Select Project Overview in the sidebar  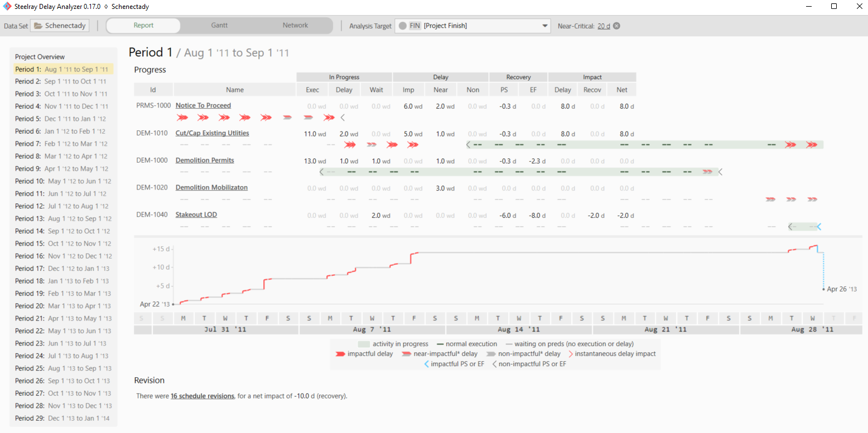[x=40, y=57]
